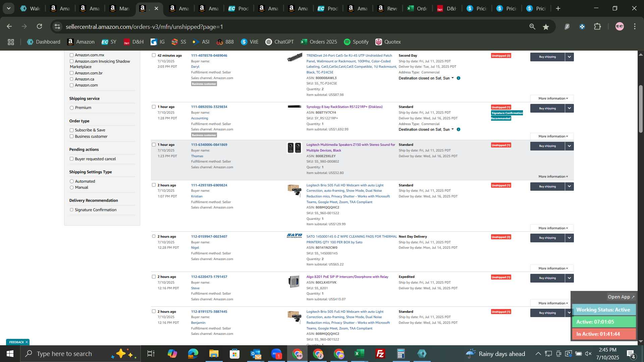Bookmark this page with star icon
Image resolution: width=644 pixels, height=362 pixels.
[546, 27]
